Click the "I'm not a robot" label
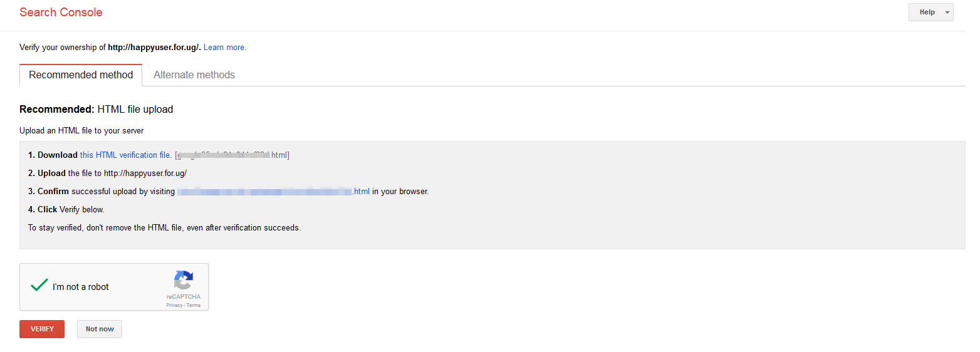Image resolution: width=980 pixels, height=352 pixels. pyautogui.click(x=81, y=287)
